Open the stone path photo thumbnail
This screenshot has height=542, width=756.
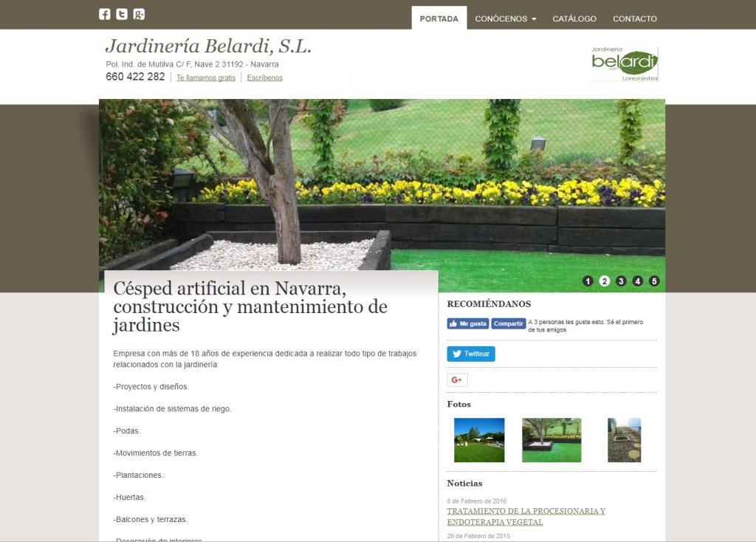625,440
